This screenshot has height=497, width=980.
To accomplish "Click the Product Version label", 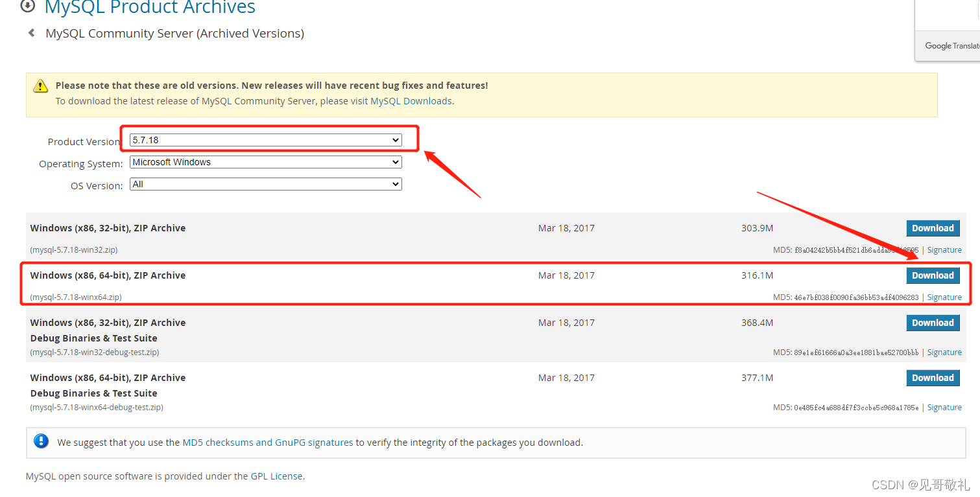I will tap(84, 142).
